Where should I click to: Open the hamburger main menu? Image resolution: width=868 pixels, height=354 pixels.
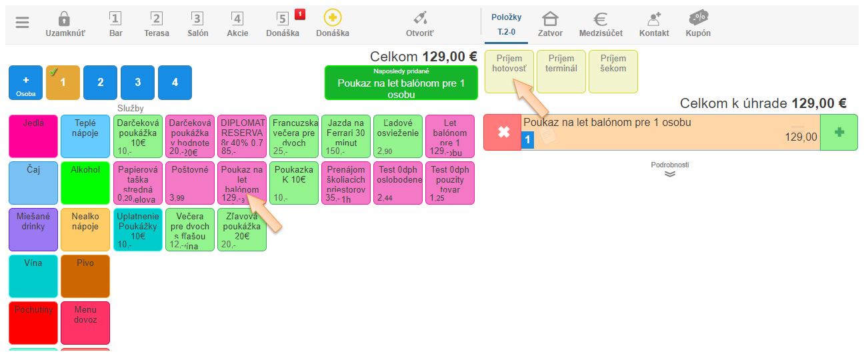click(x=23, y=22)
